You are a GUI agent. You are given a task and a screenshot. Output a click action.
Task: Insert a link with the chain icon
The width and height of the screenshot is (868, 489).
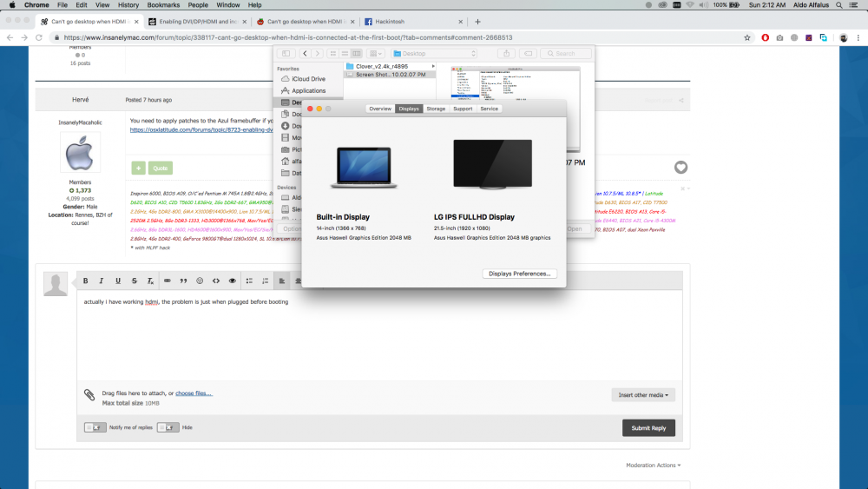168,281
